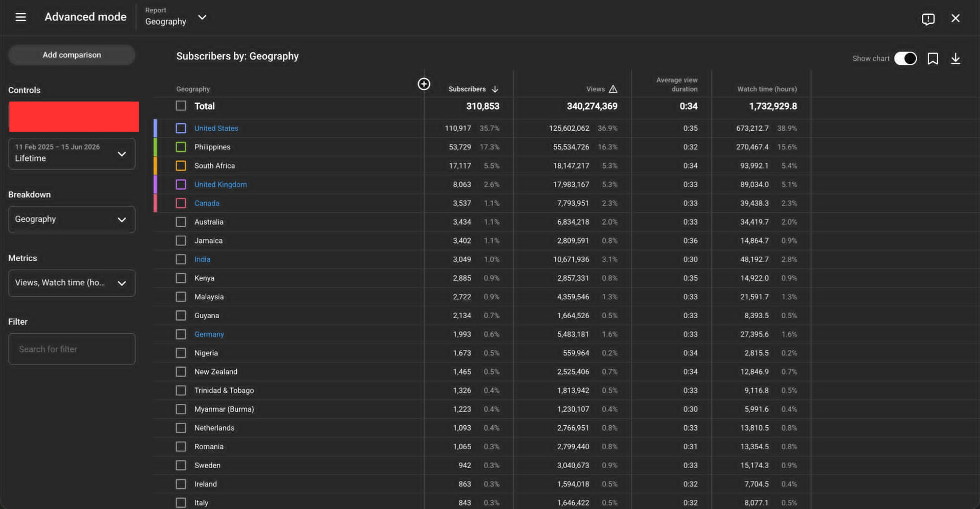
Task: Click the Geography column header
Action: [193, 89]
